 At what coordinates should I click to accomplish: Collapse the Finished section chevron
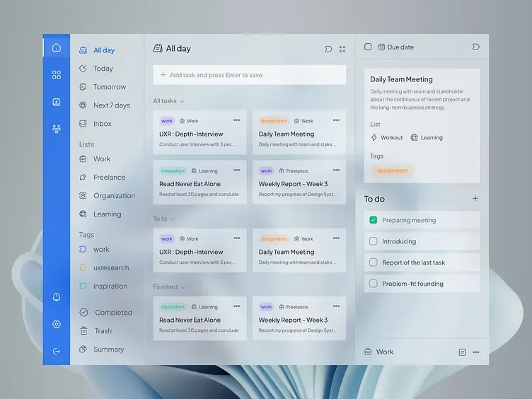pyautogui.click(x=183, y=287)
